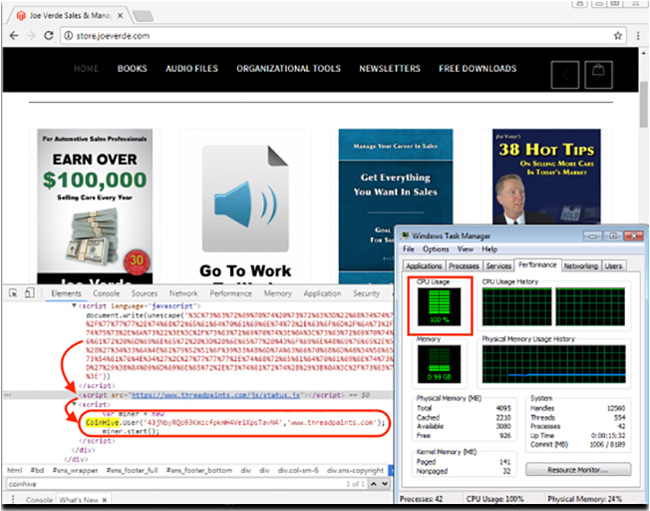Open the Chrome three-dot menu

(x=638, y=36)
